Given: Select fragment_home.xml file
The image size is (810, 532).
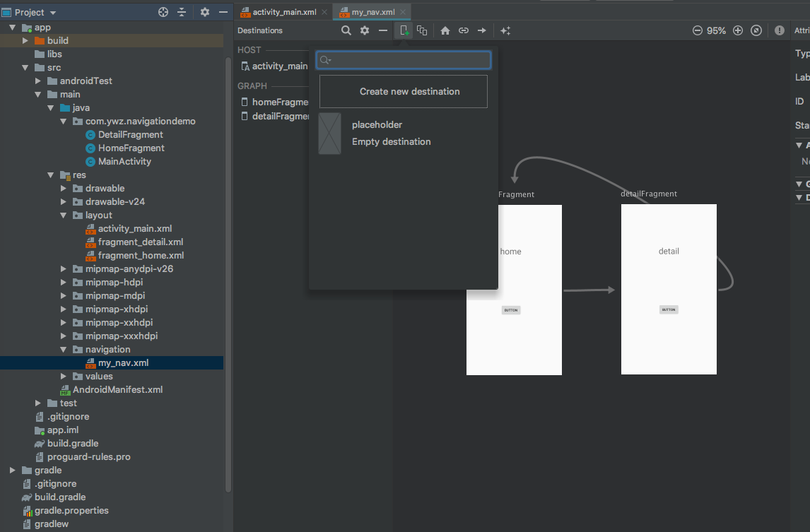Looking at the screenshot, I should point(135,256).
